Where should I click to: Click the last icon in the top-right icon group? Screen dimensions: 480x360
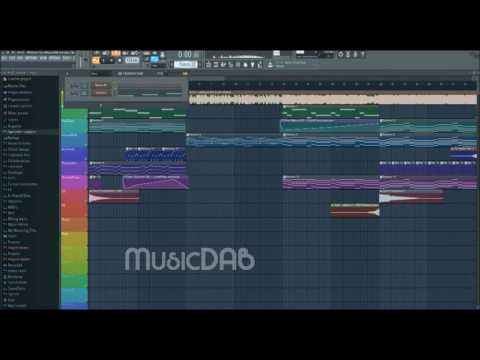tap(363, 54)
